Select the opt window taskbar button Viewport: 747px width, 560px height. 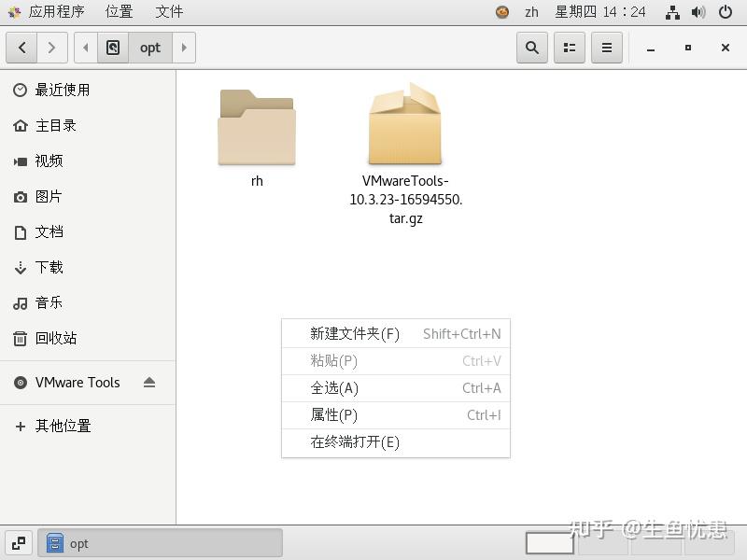[160, 543]
